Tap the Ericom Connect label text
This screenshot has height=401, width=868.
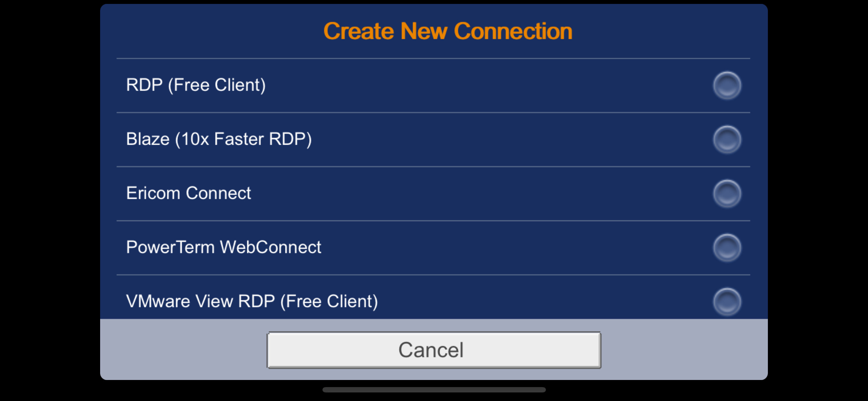(188, 193)
